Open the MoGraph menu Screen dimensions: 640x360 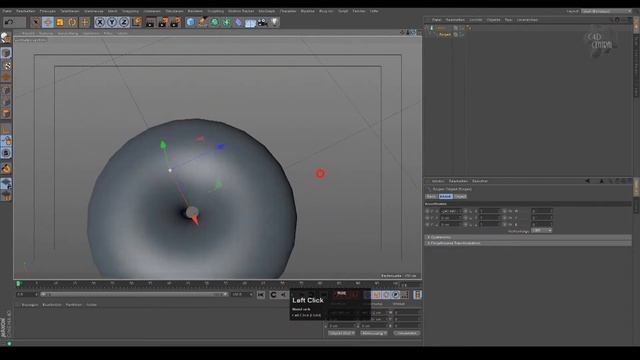(x=267, y=11)
